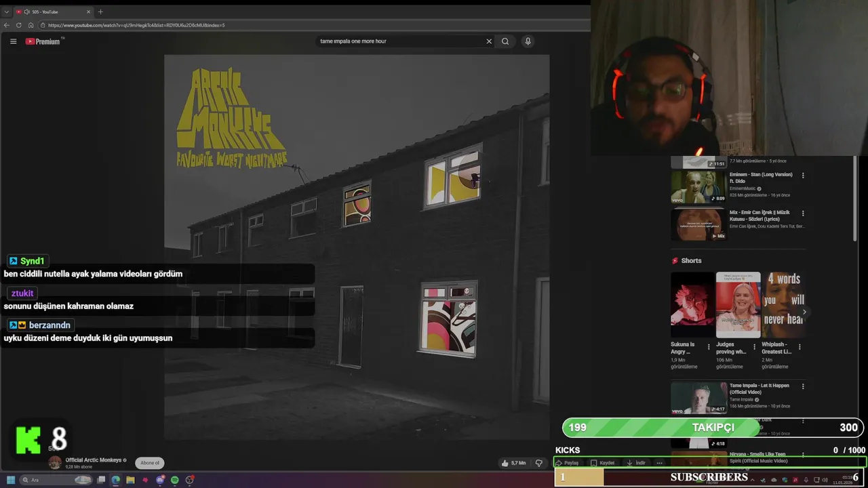Open a new browser tab with plus
The height and width of the screenshot is (488, 868).
click(x=100, y=12)
